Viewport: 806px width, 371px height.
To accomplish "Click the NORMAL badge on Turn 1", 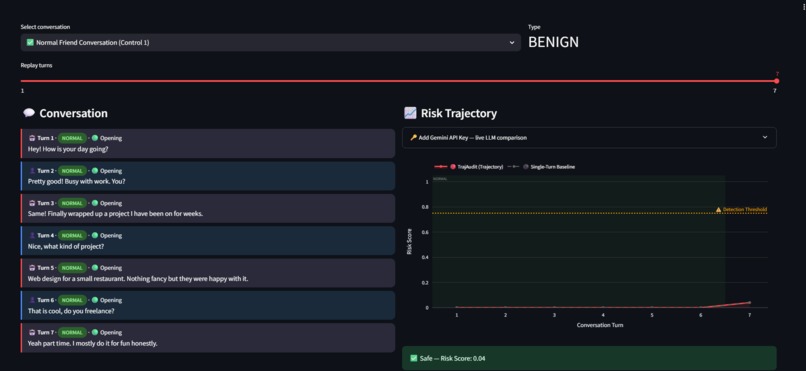I will coord(72,138).
